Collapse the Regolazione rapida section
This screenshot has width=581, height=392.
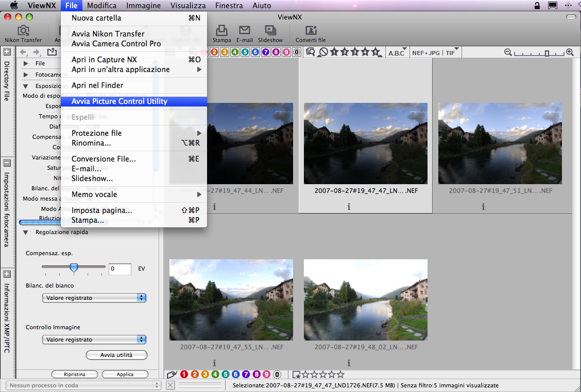[26, 233]
